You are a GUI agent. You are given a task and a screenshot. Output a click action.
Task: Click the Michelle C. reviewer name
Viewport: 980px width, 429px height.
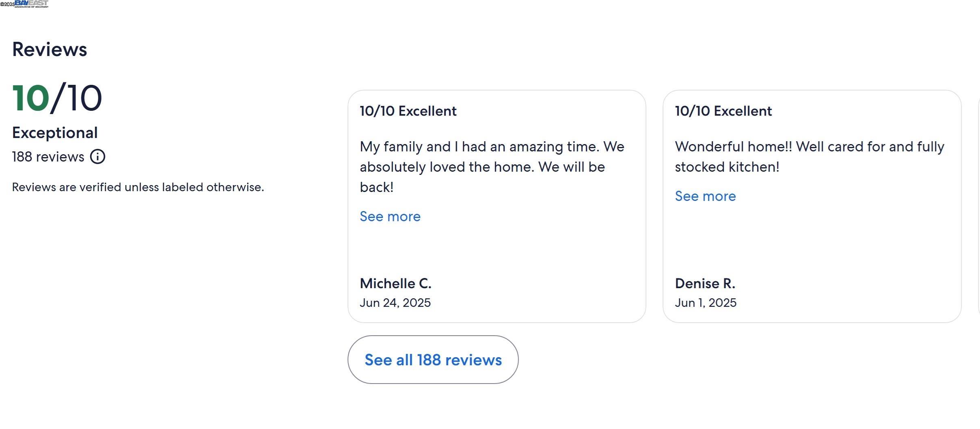tap(395, 283)
